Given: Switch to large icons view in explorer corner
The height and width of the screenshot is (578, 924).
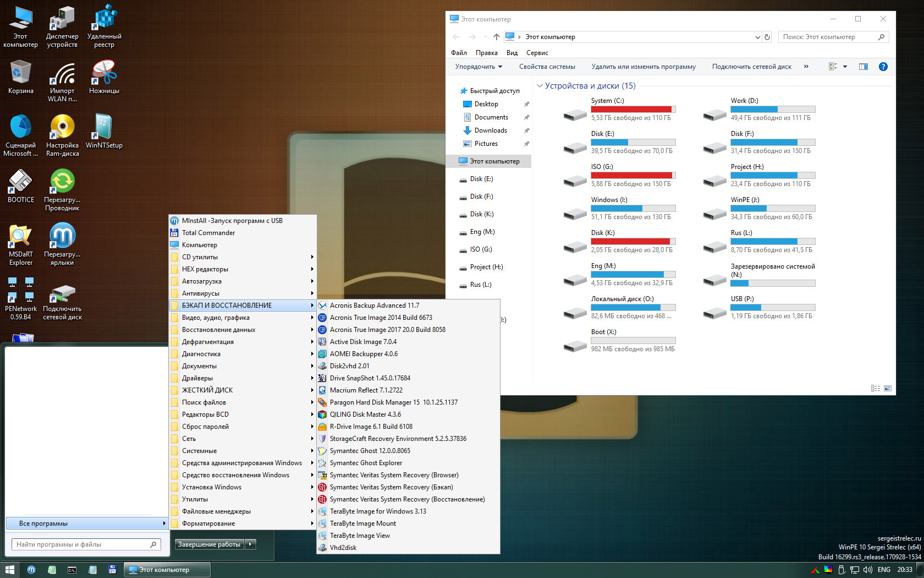Looking at the screenshot, I should coord(888,388).
